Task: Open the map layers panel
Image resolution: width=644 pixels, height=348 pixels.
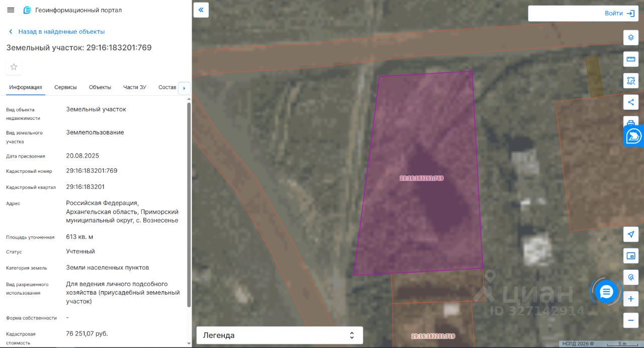Action: (x=631, y=37)
